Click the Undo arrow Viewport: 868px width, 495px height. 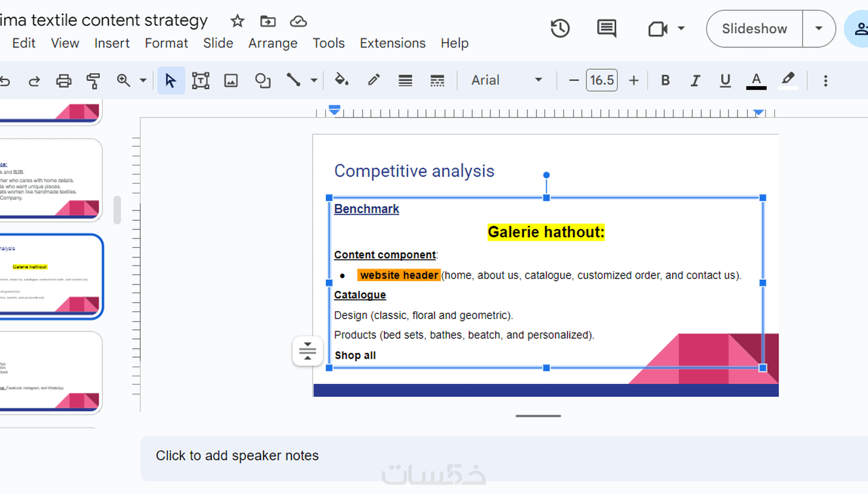tap(5, 81)
